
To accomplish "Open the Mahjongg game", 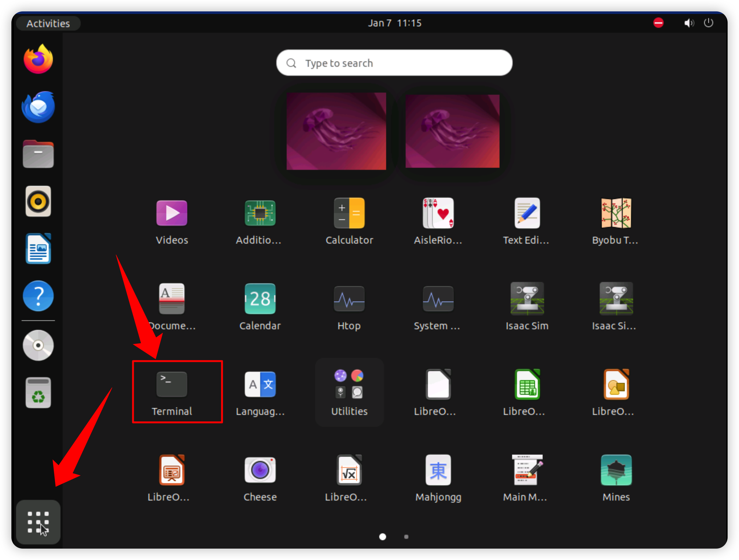I will coord(438,470).
